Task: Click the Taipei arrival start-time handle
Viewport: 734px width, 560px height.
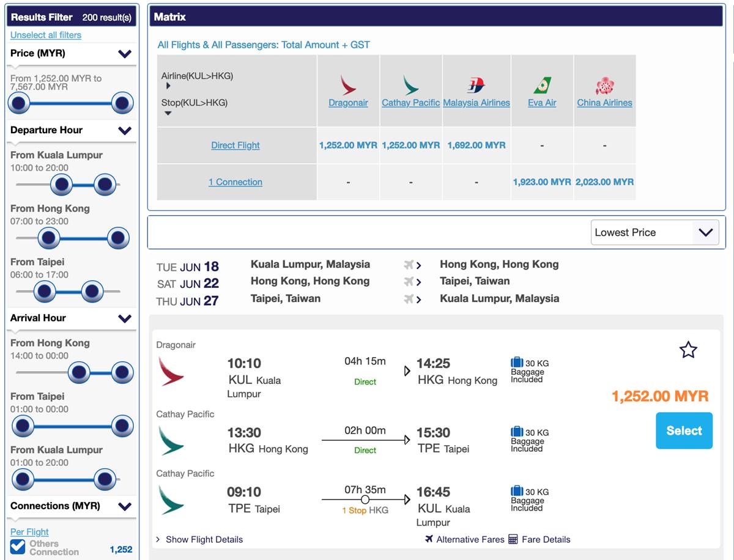Action: (23, 425)
